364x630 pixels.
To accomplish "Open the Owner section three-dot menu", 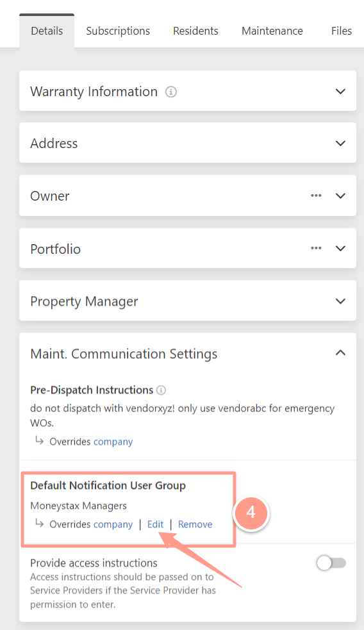I will (316, 195).
